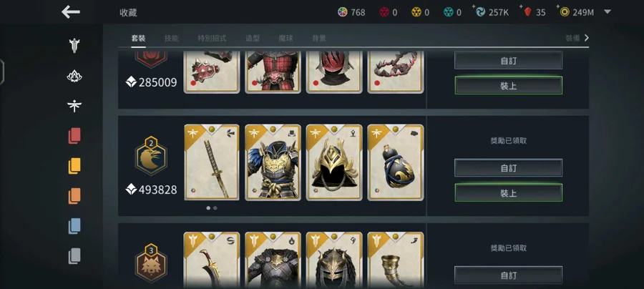
Task: Tap the second page dot under katana
Action: (215, 208)
